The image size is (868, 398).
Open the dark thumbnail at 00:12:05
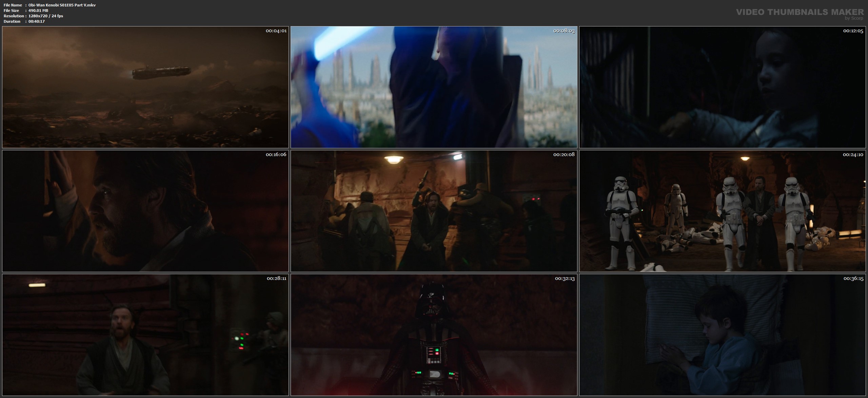[x=722, y=87]
